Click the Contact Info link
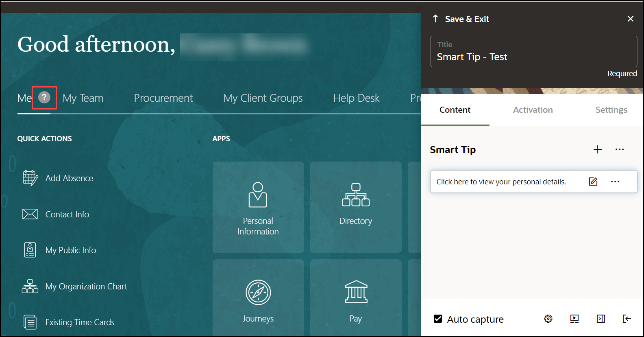 tap(67, 214)
